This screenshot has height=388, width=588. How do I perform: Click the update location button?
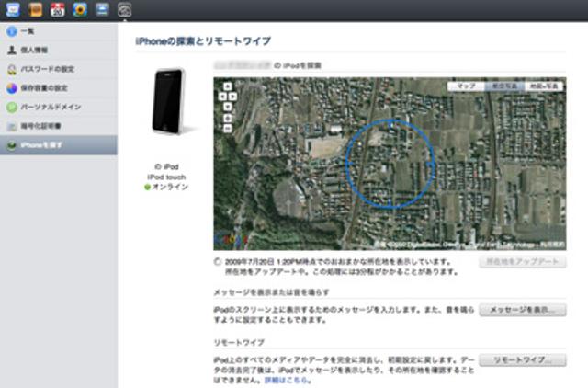[523, 262]
